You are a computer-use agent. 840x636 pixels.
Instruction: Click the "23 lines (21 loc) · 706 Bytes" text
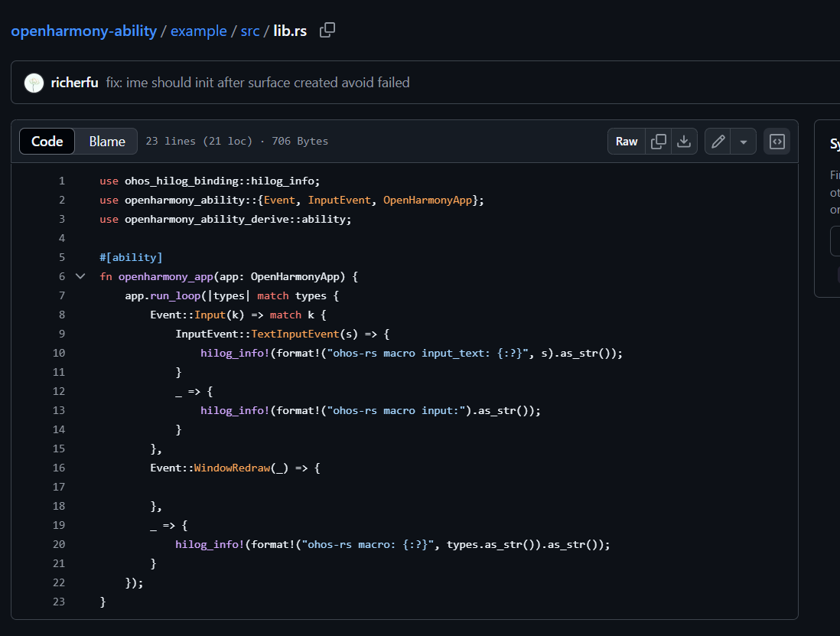pos(237,142)
